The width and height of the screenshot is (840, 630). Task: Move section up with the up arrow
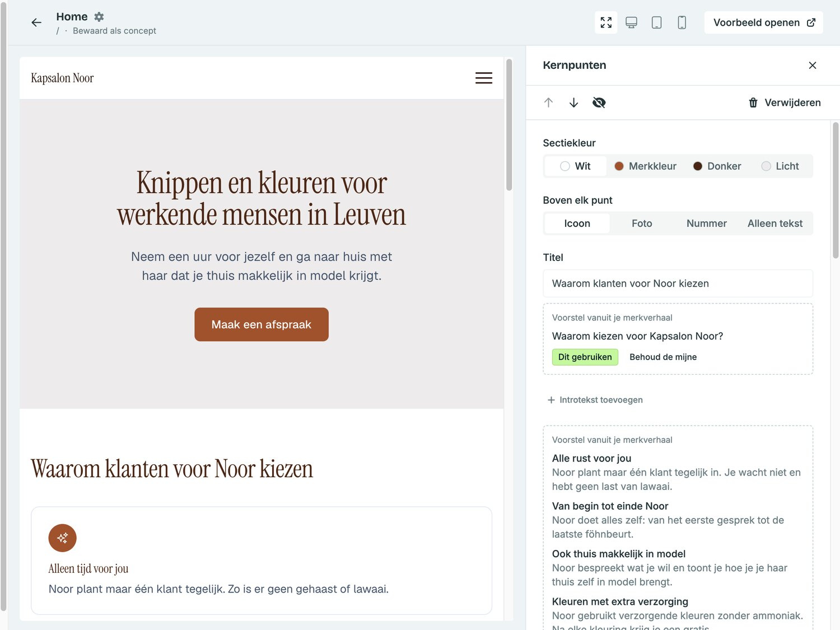click(x=548, y=102)
